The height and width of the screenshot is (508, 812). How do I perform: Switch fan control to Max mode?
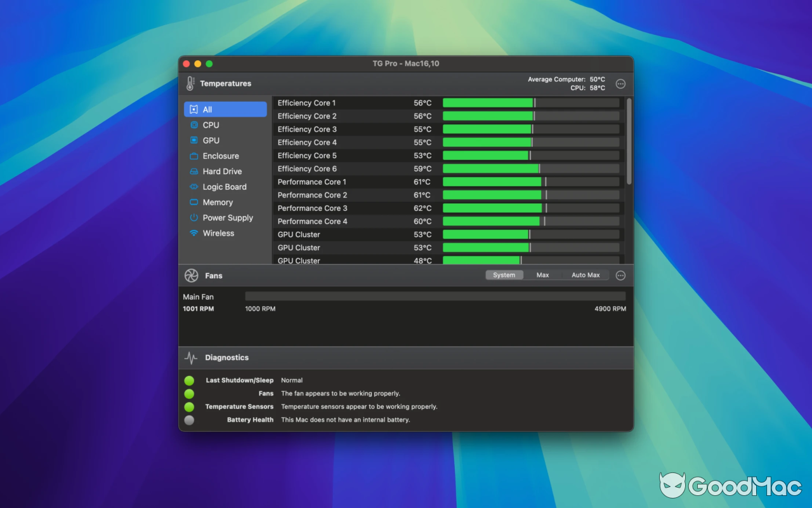tap(542, 274)
